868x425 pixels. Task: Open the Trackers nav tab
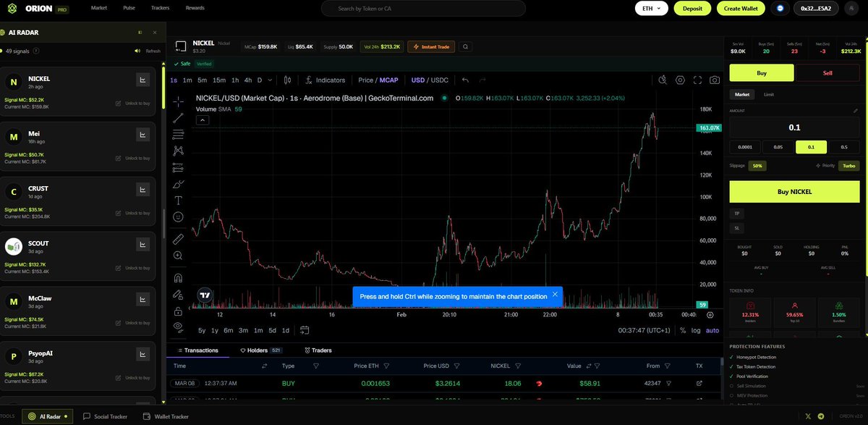pos(161,8)
